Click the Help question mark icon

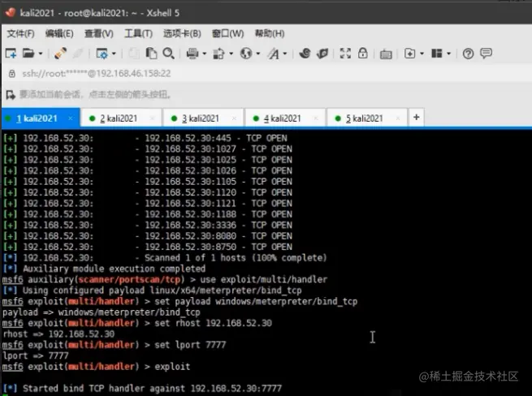click(x=468, y=54)
